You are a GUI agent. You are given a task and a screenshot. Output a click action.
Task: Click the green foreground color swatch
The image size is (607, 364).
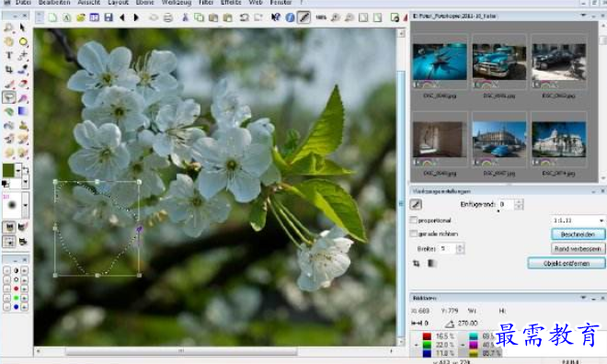point(8,170)
